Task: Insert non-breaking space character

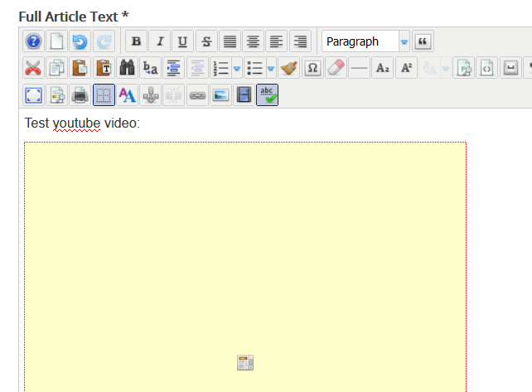Action: click(510, 68)
